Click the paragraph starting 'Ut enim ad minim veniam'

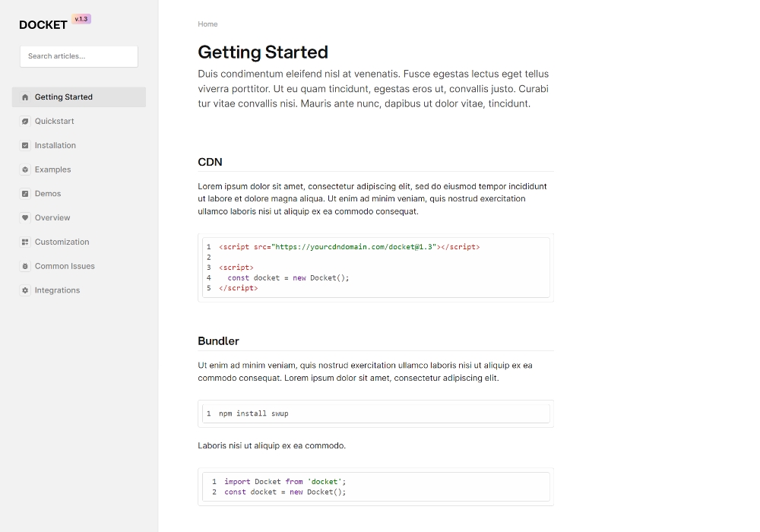(x=365, y=372)
